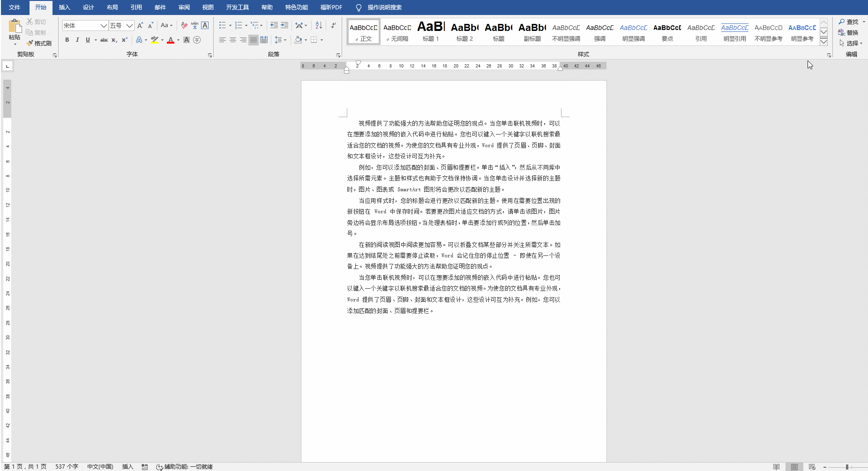Open the Pinyin guide tool
The width and height of the screenshot is (868, 471).
point(194,25)
